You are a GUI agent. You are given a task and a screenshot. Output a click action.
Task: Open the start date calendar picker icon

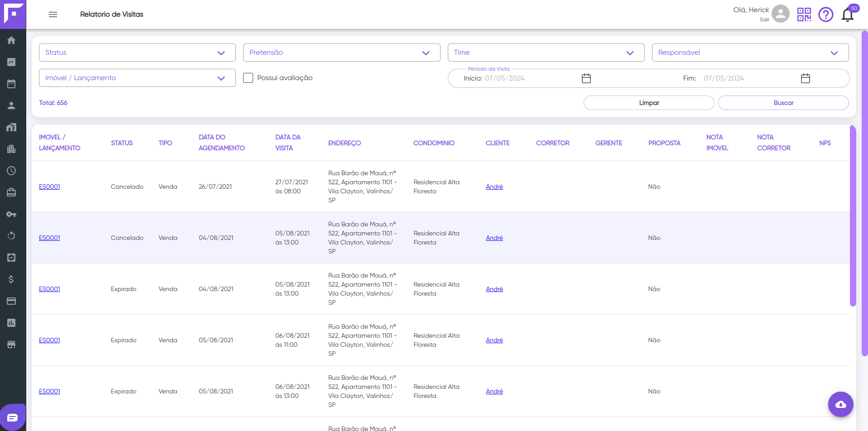click(x=586, y=78)
